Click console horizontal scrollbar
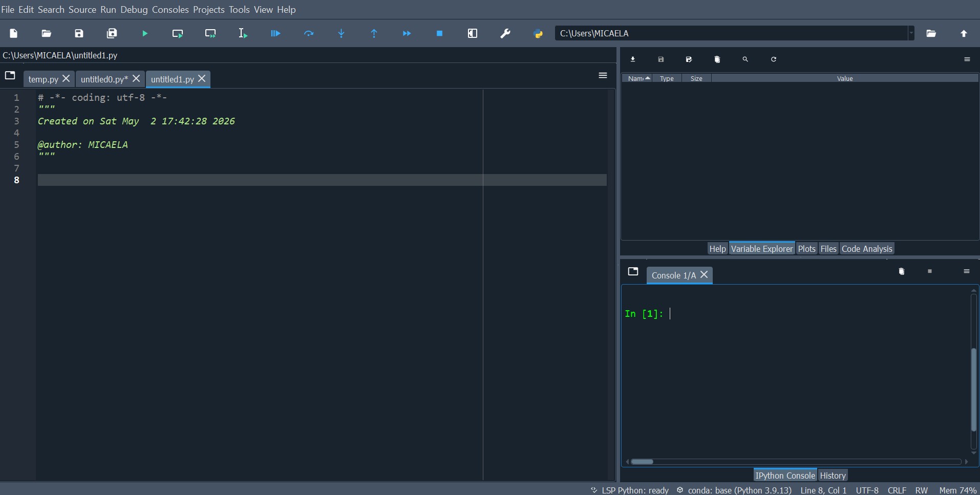Viewport: 980px width, 495px height. click(x=642, y=462)
